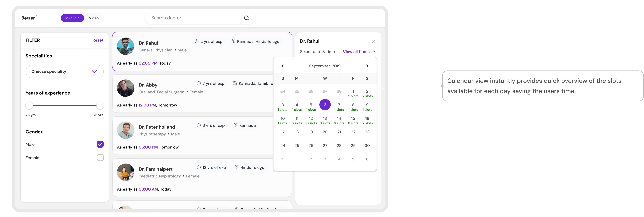Select September 11 with 6 slots
Screen dimensions: 644x217
[297, 121]
